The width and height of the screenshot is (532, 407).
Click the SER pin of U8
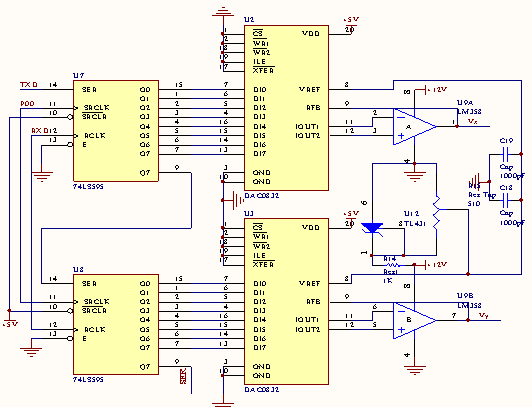pos(89,284)
